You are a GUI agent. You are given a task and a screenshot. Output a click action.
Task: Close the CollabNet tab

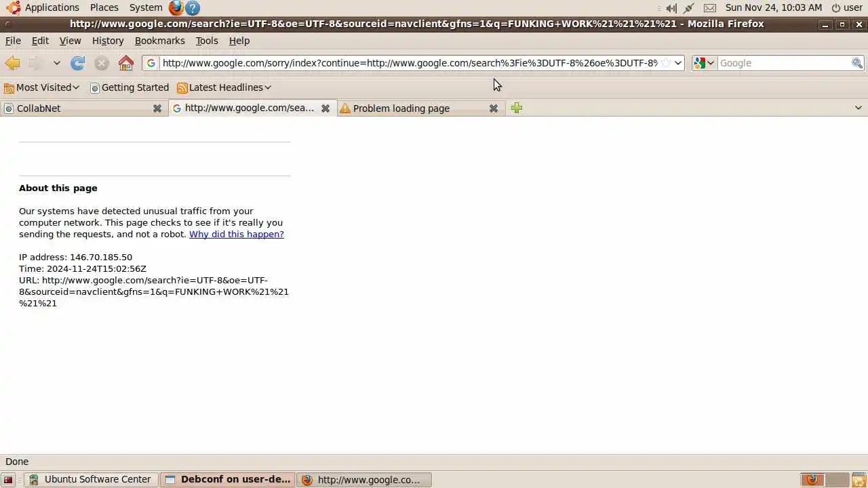(157, 108)
